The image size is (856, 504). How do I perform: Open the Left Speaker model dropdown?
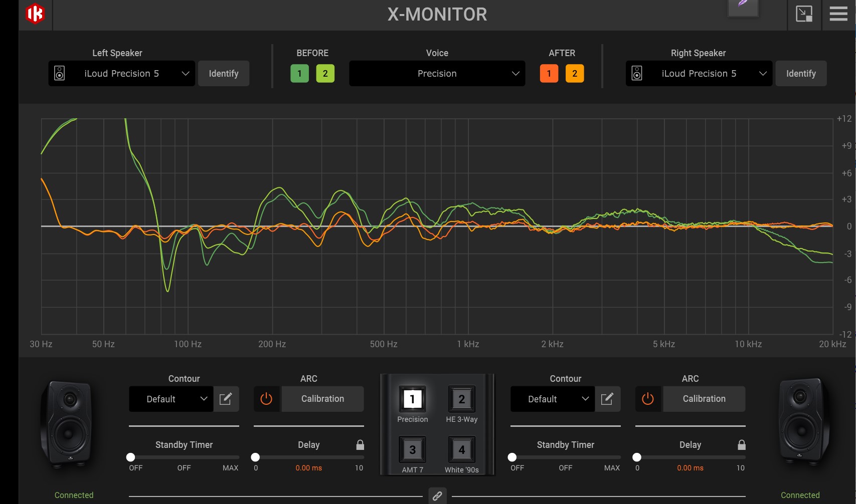pyautogui.click(x=122, y=74)
